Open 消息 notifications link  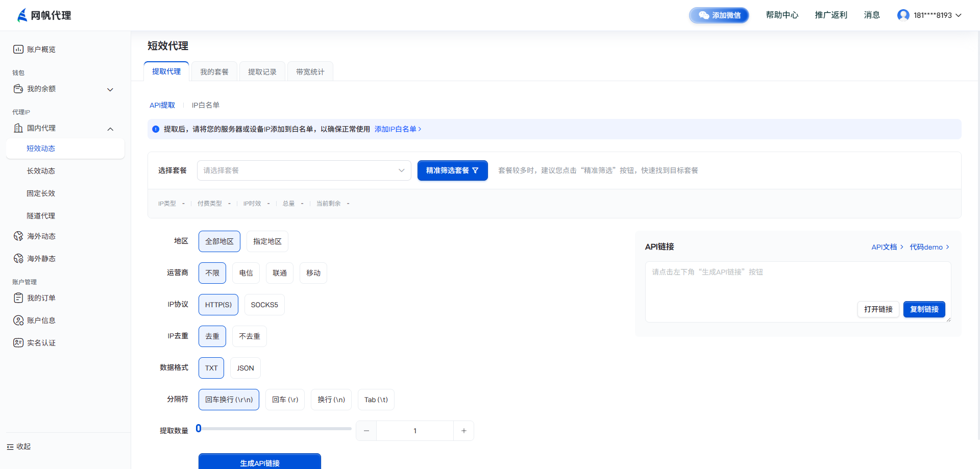point(872,15)
